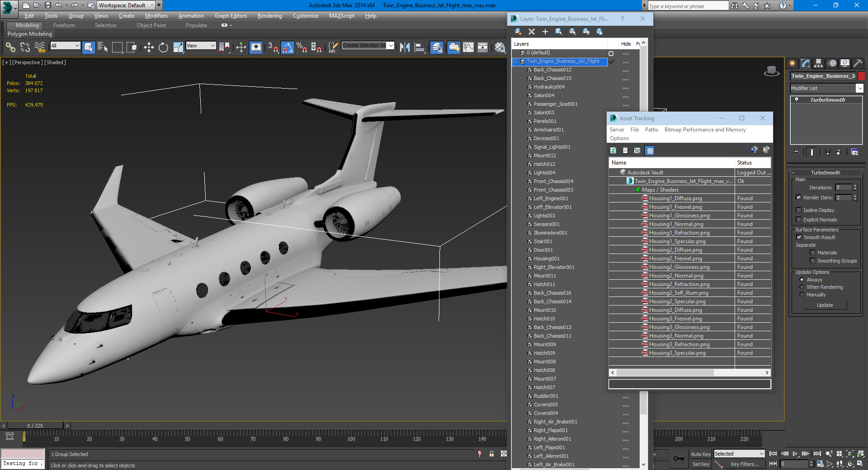The width and height of the screenshot is (868, 470).
Task: Enable Isoline Display checkbox
Action: pos(798,210)
